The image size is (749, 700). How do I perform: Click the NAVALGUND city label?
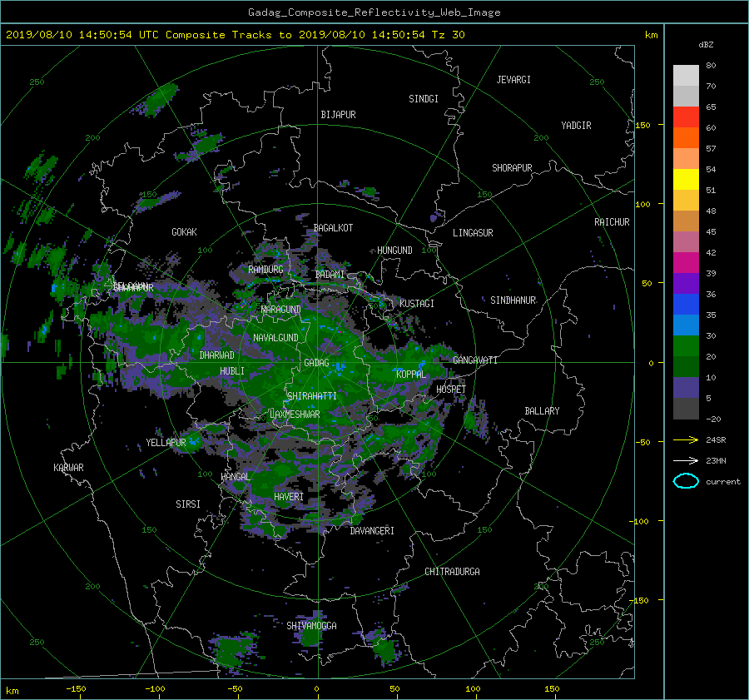275,338
